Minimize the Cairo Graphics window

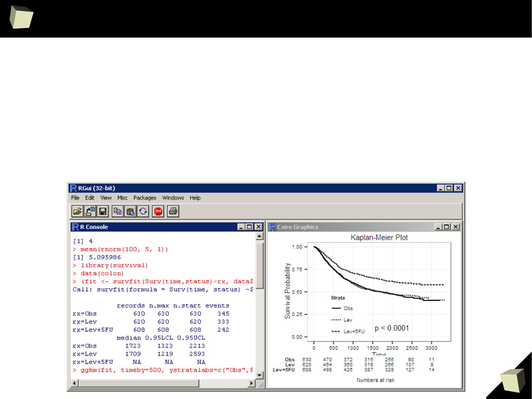(439, 227)
